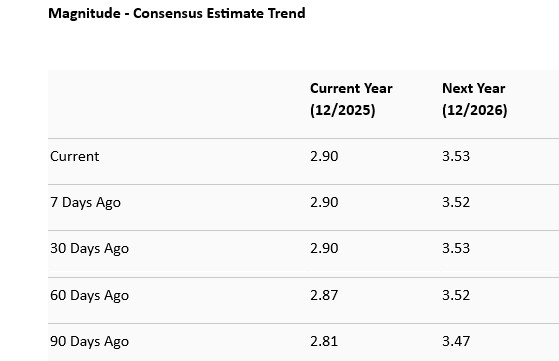Click the (12/2026) date text in header
Screen dimensions: 559x361
[x=475, y=110]
